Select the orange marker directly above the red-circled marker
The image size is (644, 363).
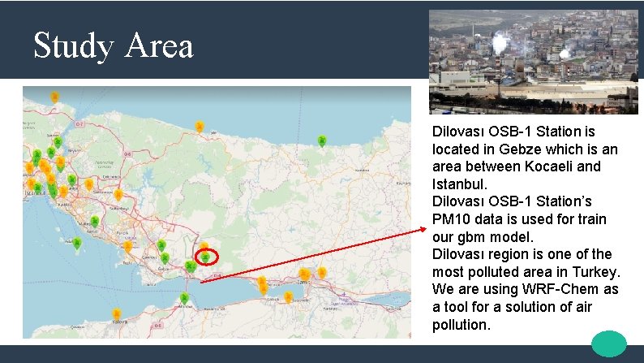204,246
